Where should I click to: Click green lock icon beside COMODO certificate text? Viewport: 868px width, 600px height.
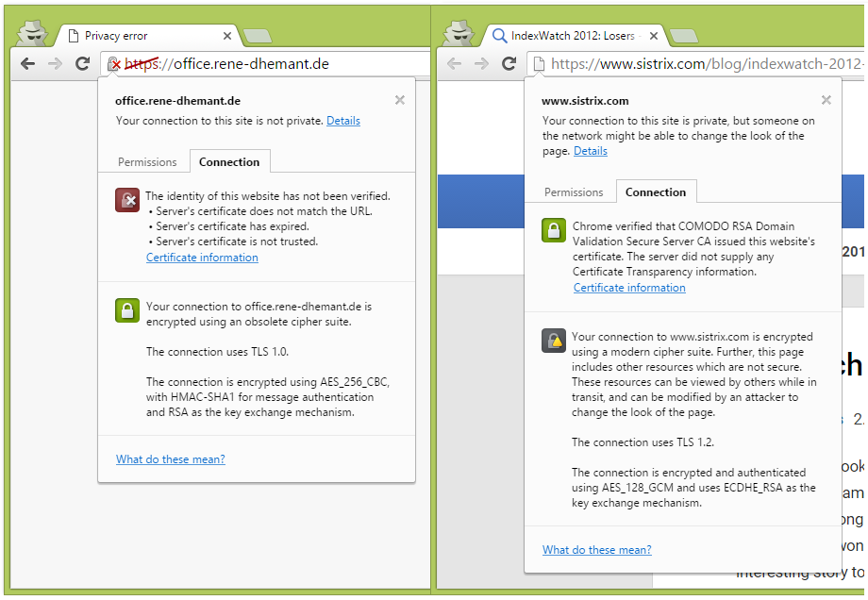tap(554, 230)
